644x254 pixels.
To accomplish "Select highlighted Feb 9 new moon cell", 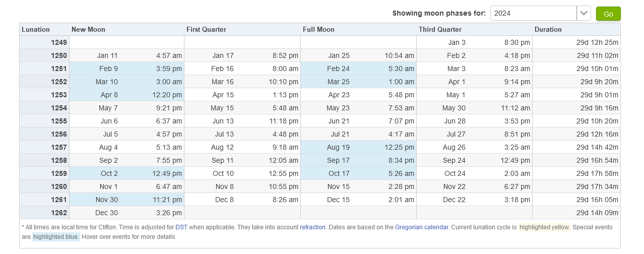I will [126, 69].
